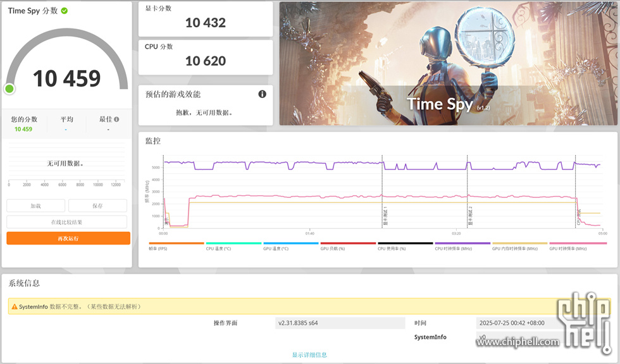Toggle the CPU 时钟频率 (MHz) legend series
Viewport: 620px width, 364px height.
click(x=462, y=246)
